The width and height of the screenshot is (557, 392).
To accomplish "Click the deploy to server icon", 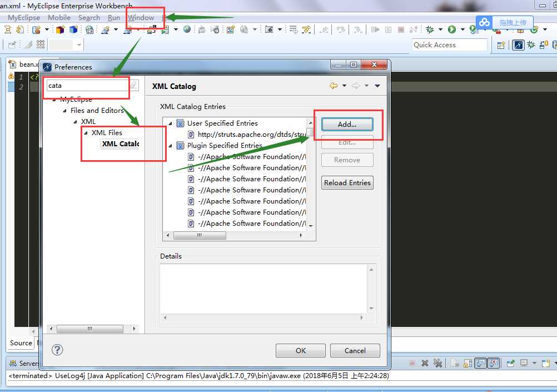I will pyautogui.click(x=152, y=30).
